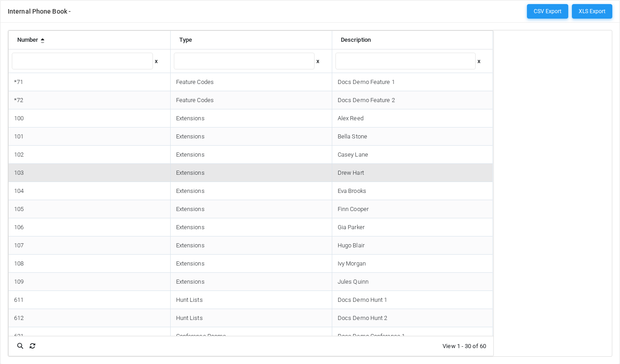
Task: Select number 109 cell
Action: (x=89, y=282)
